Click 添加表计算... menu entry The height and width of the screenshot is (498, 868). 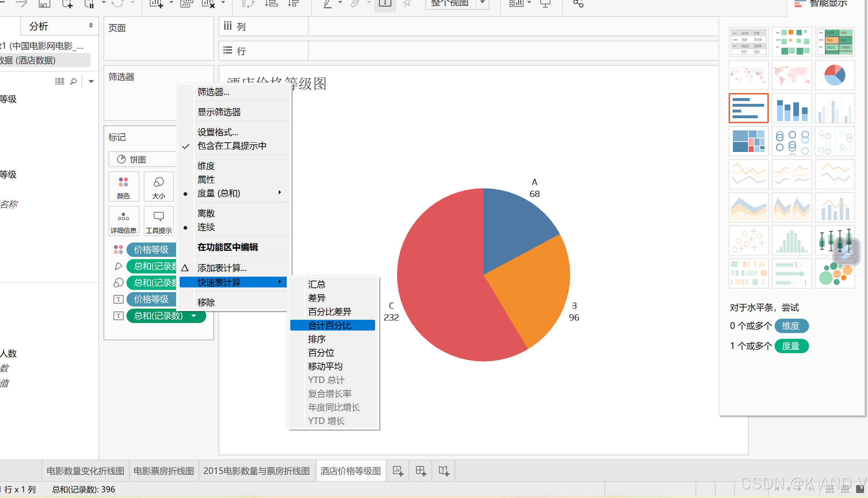click(222, 268)
